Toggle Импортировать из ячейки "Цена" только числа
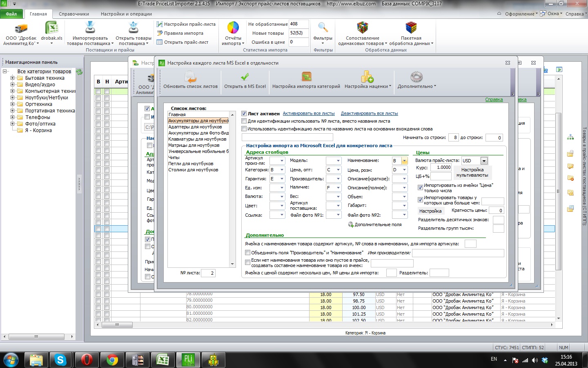 (x=420, y=187)
